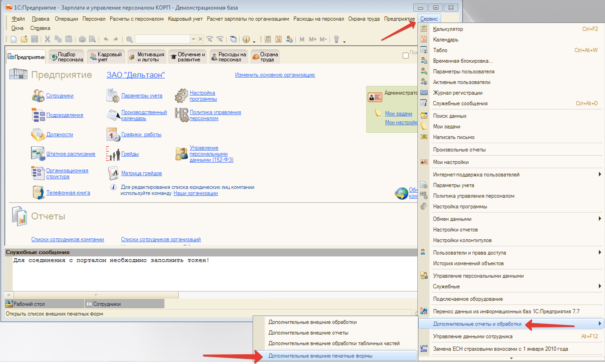This screenshot has height=364, width=605.
Task: Expand Дополнительные отчеты и обработки submenu
Action: (600, 324)
